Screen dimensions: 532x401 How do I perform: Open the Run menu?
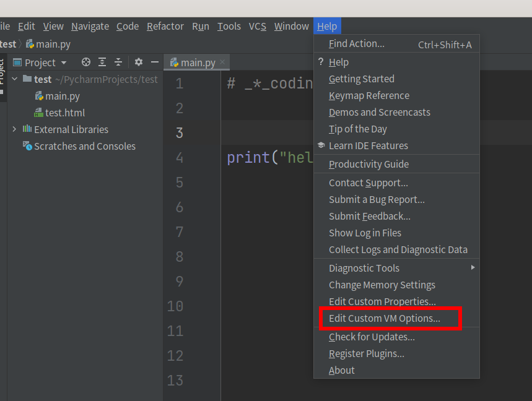click(x=201, y=26)
